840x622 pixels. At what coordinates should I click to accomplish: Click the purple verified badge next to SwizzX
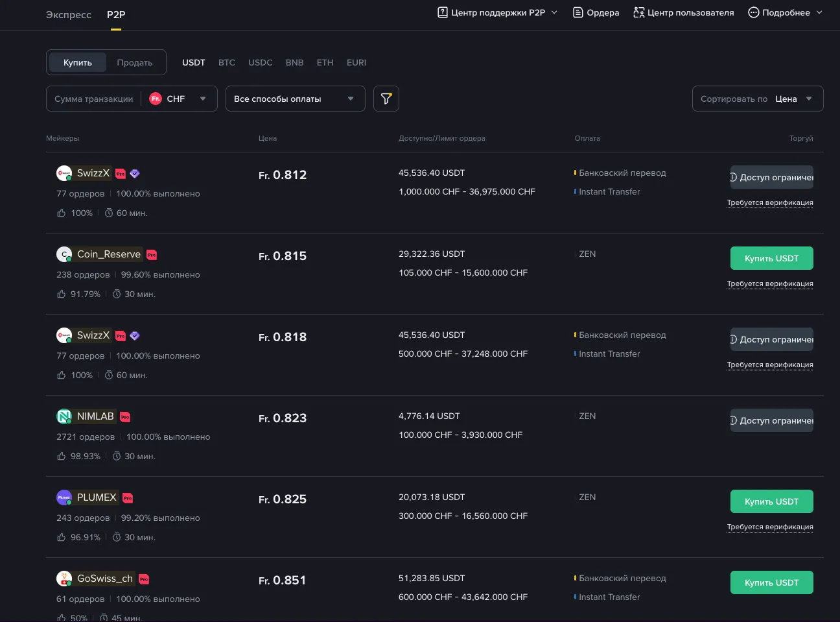[134, 173]
